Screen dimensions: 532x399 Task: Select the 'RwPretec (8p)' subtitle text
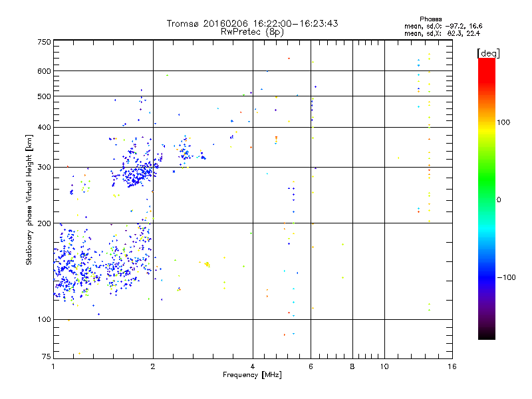point(252,32)
